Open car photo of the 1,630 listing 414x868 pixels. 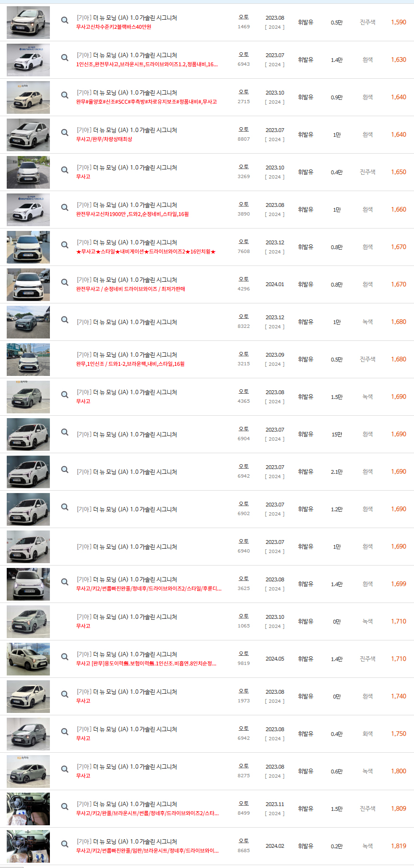28,60
